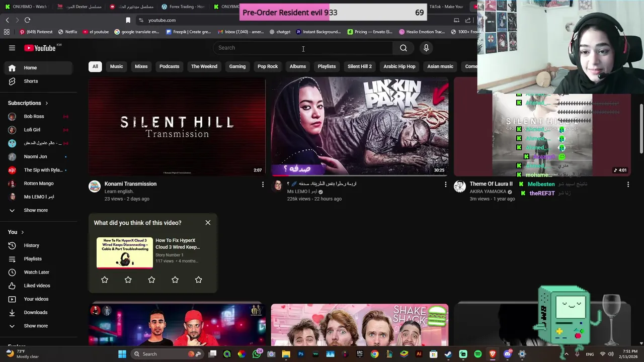
Task: Rate the video one star
Action: [x=105, y=280]
